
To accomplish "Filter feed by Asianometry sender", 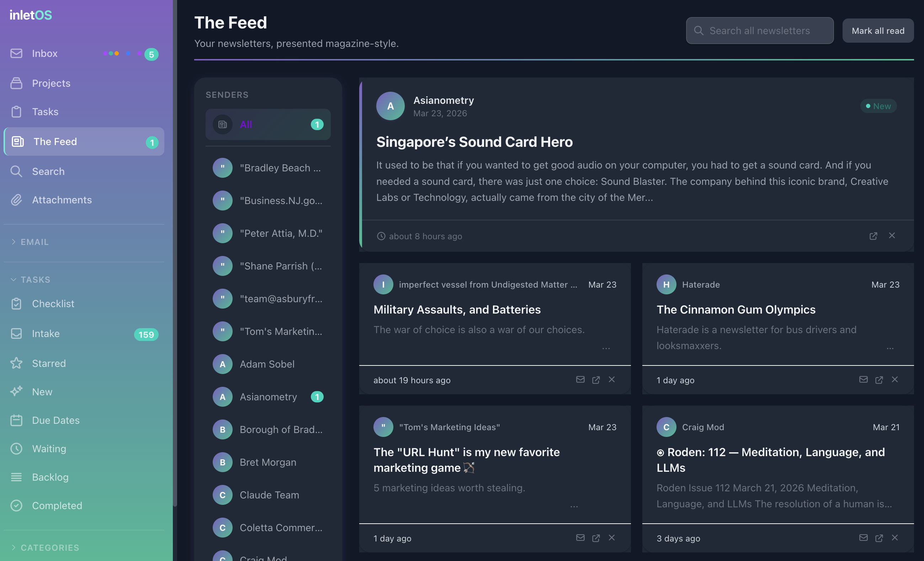I will click(268, 396).
